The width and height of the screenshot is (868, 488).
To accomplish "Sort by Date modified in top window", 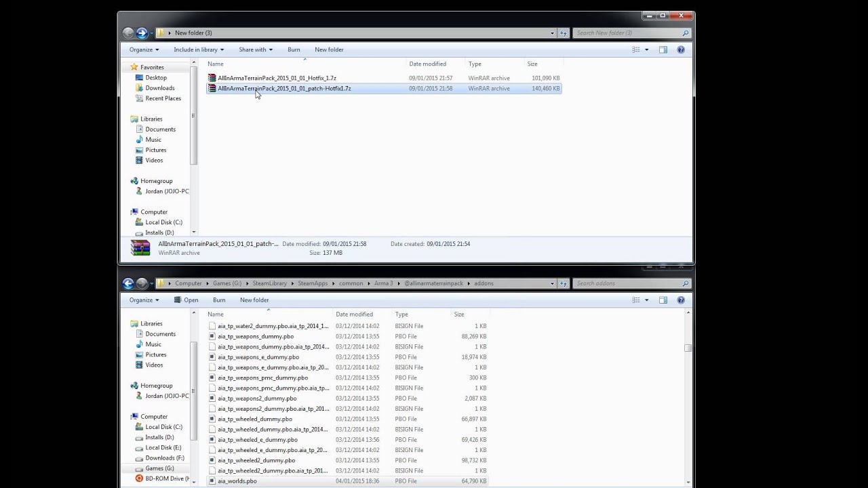I will click(x=427, y=64).
